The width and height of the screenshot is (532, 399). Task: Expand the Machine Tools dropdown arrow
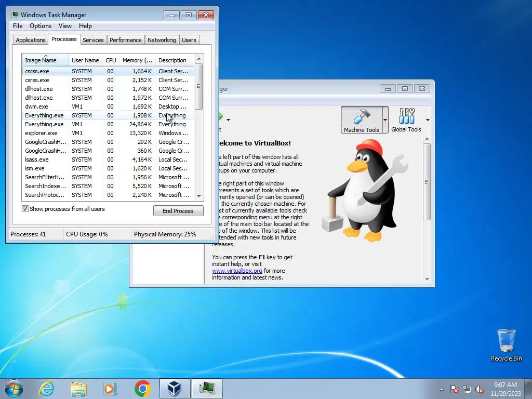385,120
